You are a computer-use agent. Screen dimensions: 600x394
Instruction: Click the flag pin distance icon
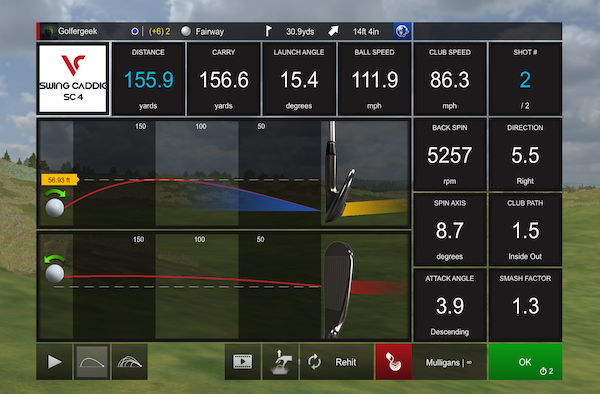pos(269,31)
